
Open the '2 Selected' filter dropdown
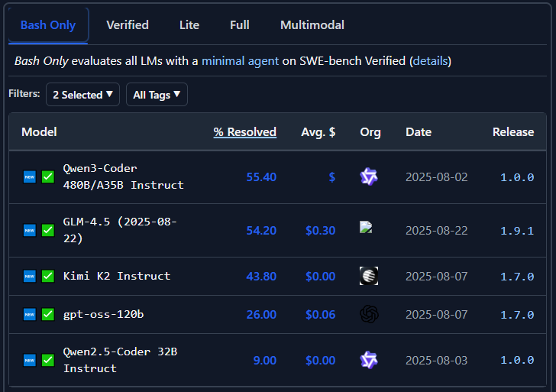point(82,95)
